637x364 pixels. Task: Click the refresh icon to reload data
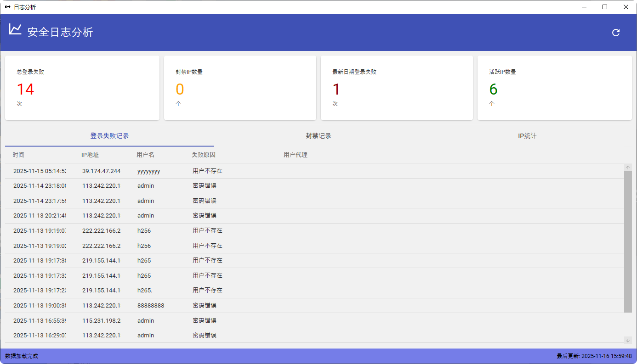(615, 32)
